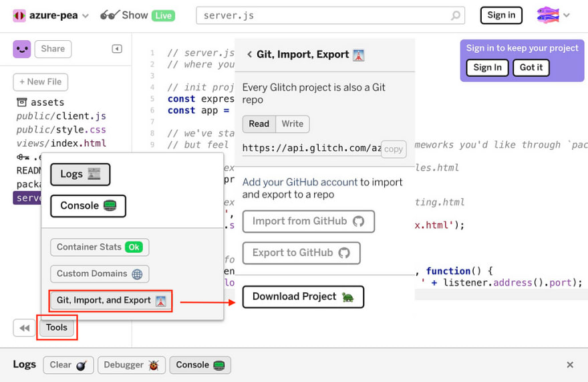Screen dimensions: 588x382
Task: Open Console in Logs bar
Action: click(200, 365)
